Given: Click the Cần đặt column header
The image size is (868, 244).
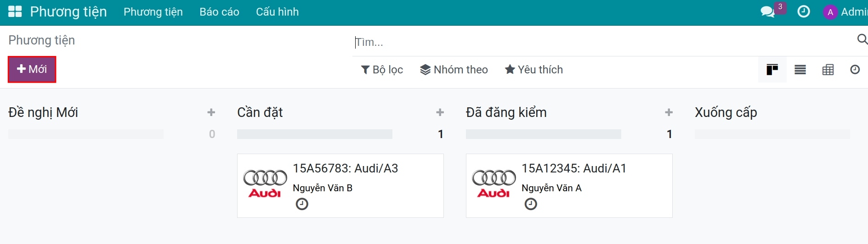Looking at the screenshot, I should [x=260, y=112].
